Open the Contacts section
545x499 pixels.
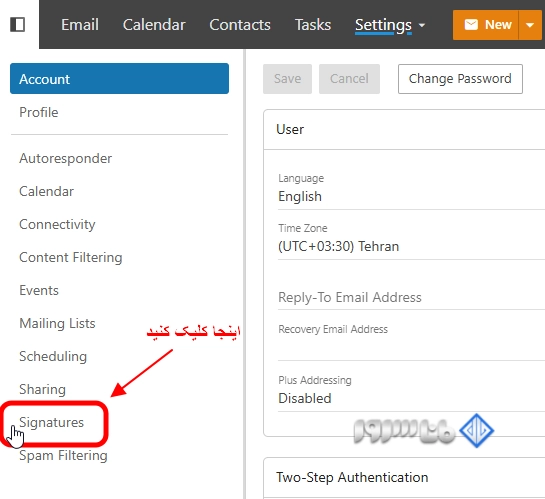click(240, 25)
